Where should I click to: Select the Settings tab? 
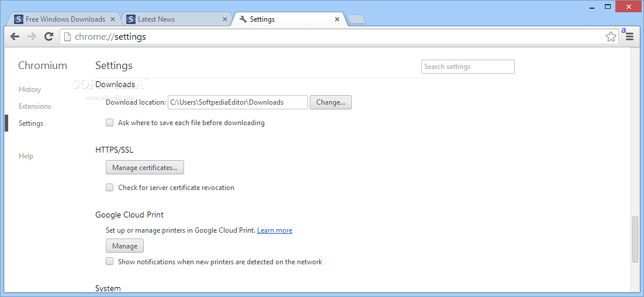point(289,19)
